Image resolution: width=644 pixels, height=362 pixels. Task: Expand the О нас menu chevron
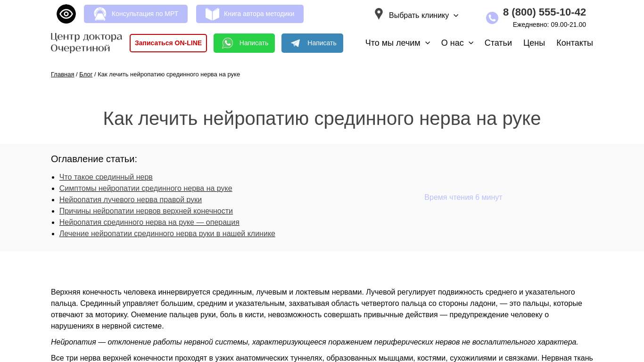[471, 43]
